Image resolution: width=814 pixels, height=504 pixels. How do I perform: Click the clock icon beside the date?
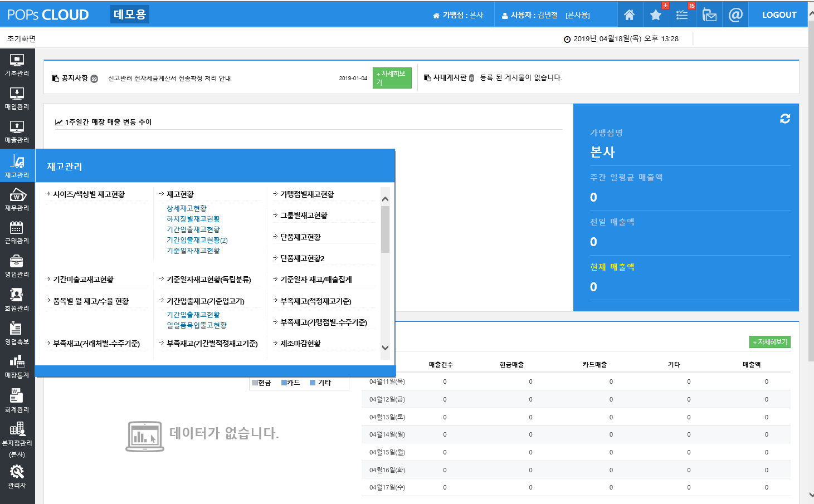pyautogui.click(x=567, y=39)
